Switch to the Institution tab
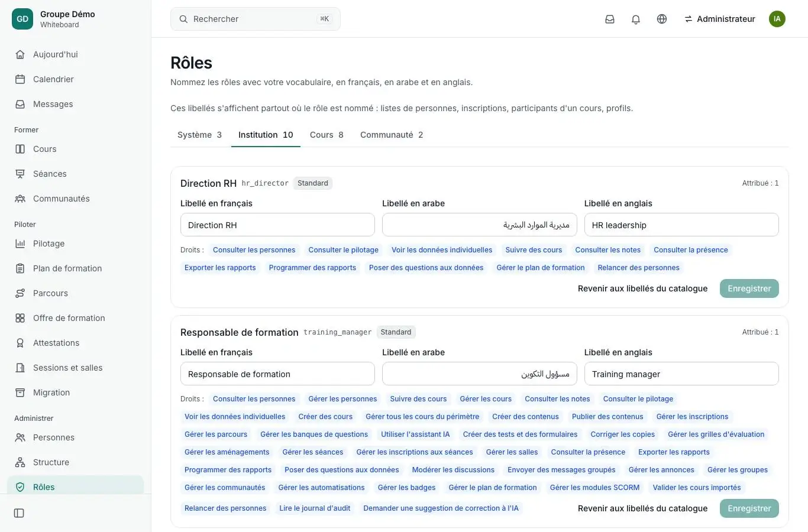This screenshot has width=808, height=532. point(266,135)
